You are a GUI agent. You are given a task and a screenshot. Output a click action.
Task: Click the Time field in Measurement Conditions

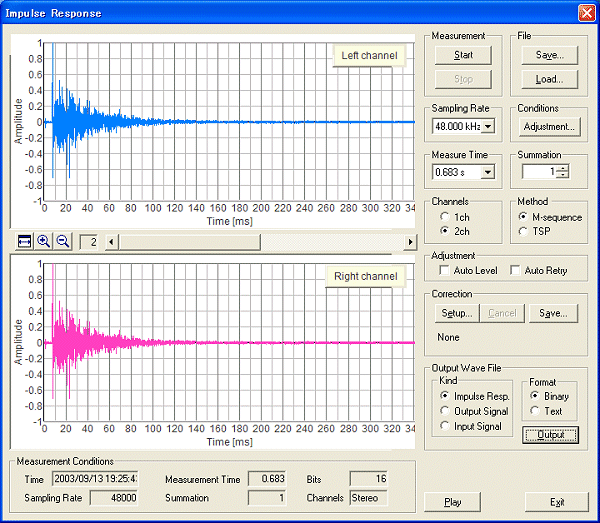(95, 479)
